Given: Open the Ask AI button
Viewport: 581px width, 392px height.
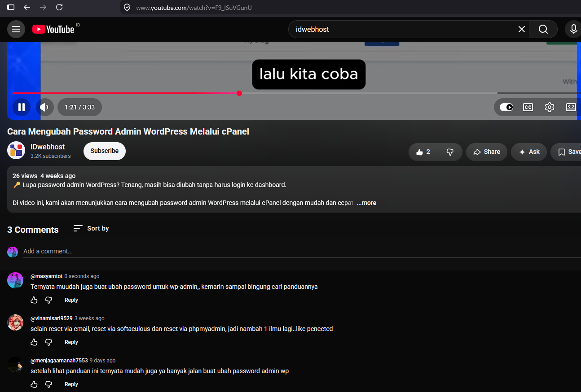Looking at the screenshot, I should 529,152.
